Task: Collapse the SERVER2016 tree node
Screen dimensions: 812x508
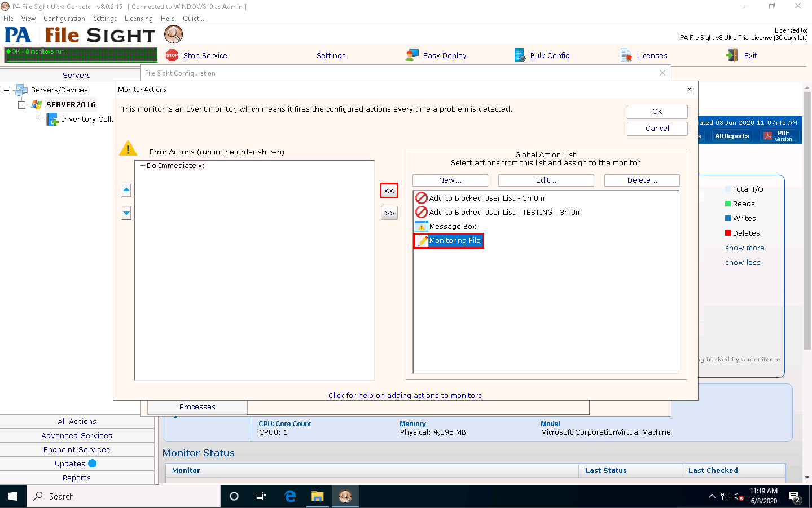Action: coord(21,105)
